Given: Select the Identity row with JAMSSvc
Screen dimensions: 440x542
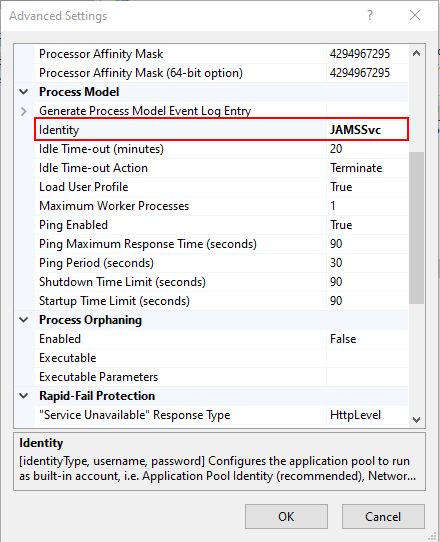Looking at the screenshot, I should tap(222, 130).
